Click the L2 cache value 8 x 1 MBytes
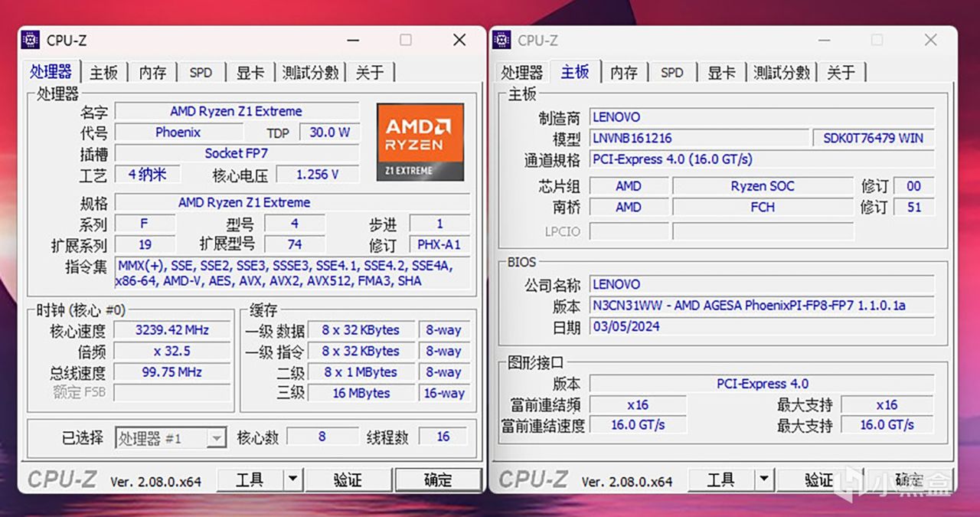980x517 pixels. click(x=361, y=372)
